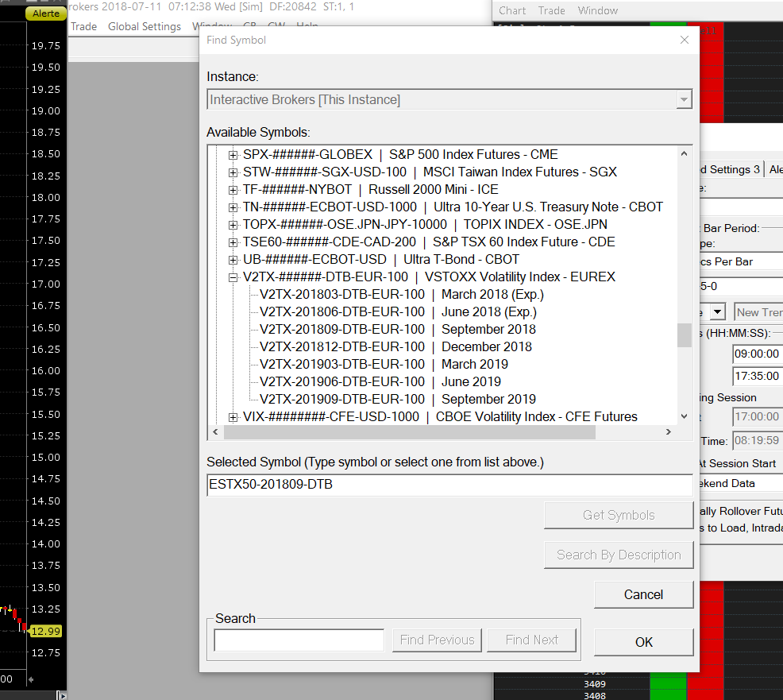Select TF-######-NYBOT symbol row
The height and width of the screenshot is (700, 783).
pos(371,189)
